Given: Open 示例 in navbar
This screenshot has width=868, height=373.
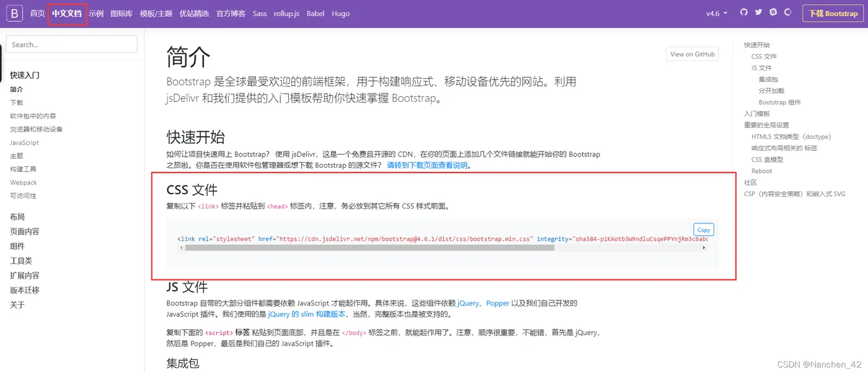Looking at the screenshot, I should coord(96,13).
